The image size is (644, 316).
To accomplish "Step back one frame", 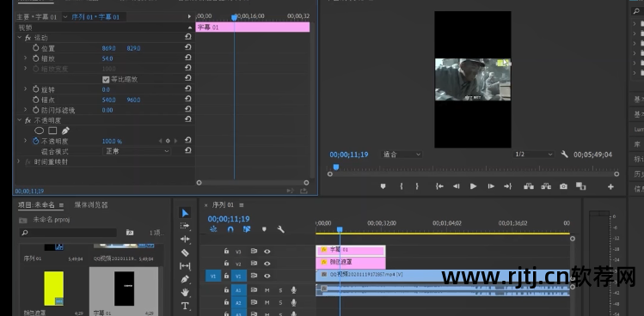I will coord(457,186).
